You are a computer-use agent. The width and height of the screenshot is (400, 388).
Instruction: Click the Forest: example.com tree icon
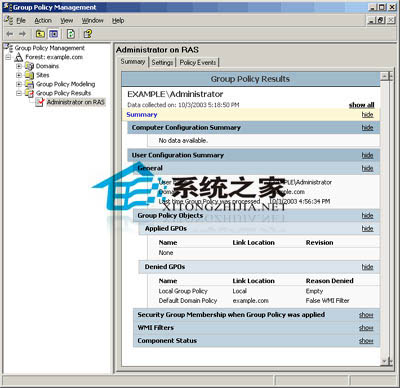[x=19, y=57]
